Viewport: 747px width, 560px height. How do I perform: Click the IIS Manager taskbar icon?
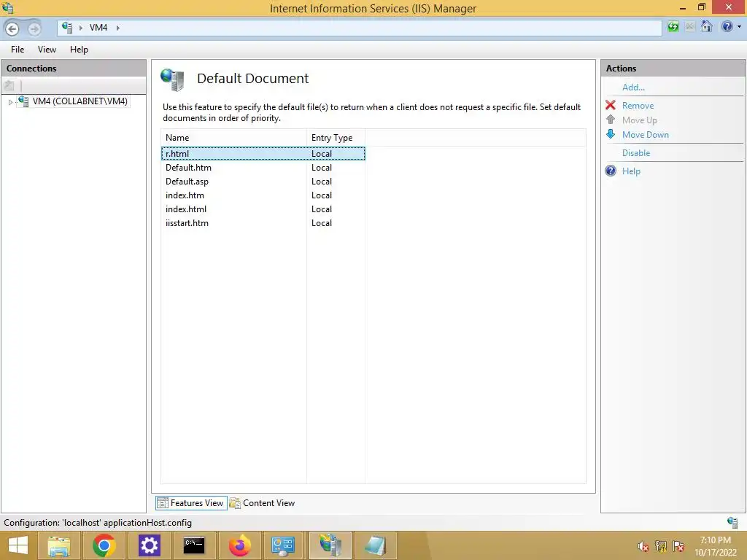pyautogui.click(x=330, y=545)
